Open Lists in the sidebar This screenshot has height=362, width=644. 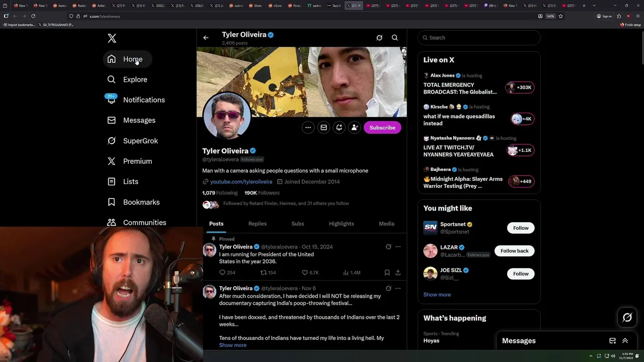pos(123,182)
